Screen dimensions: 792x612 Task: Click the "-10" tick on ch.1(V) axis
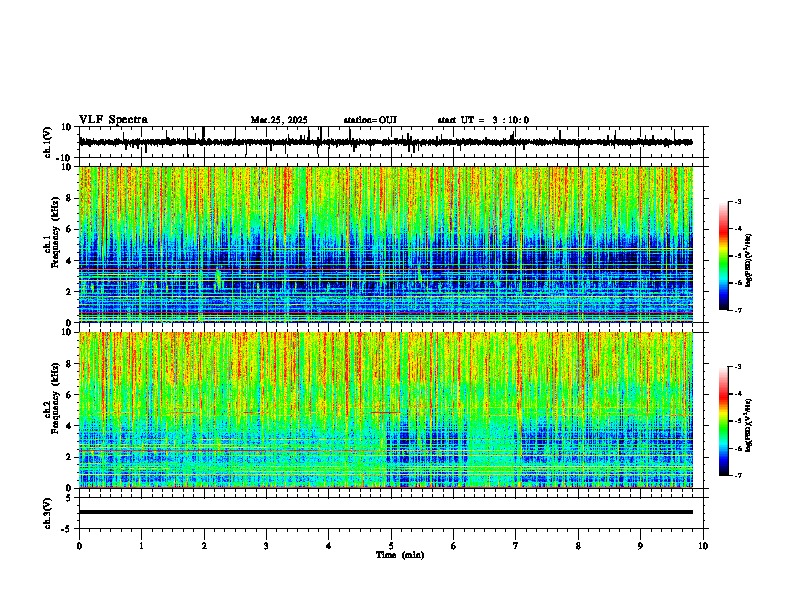[x=65, y=158]
